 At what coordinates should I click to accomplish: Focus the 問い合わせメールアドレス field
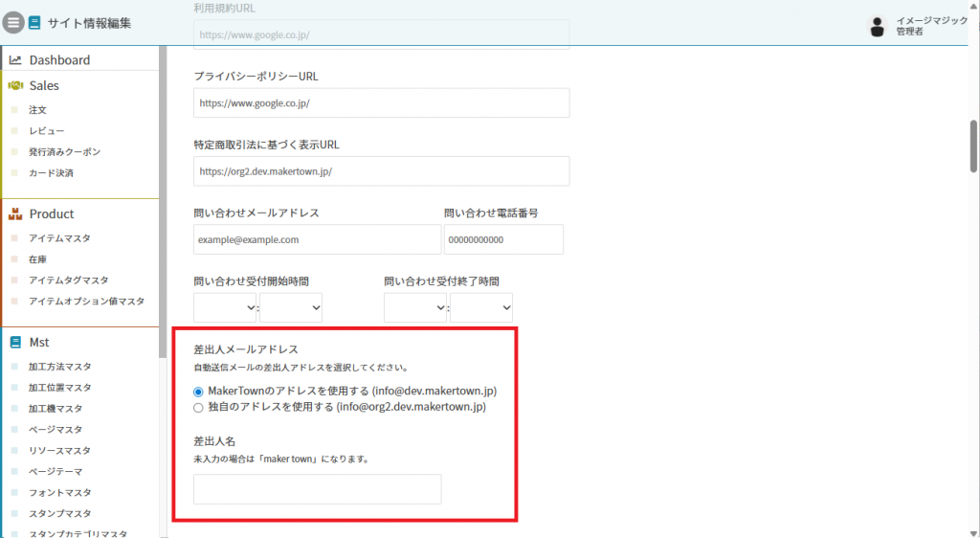[318, 239]
